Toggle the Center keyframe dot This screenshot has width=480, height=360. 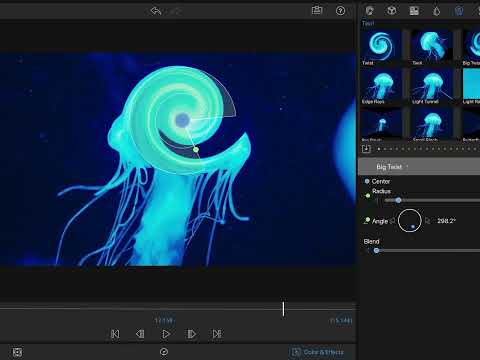367,181
